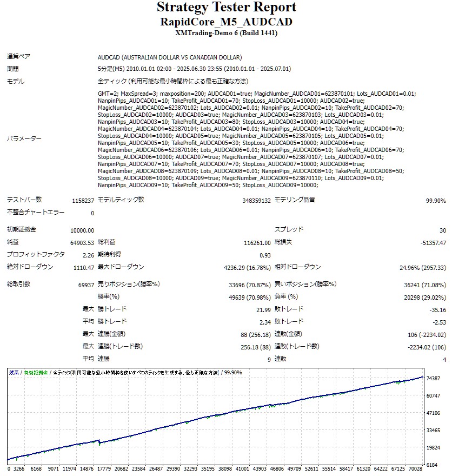Screen dimensions: 452x476
Task: Click the maximal drawdown value 4236.29 (16.78%)
Action: (247, 268)
